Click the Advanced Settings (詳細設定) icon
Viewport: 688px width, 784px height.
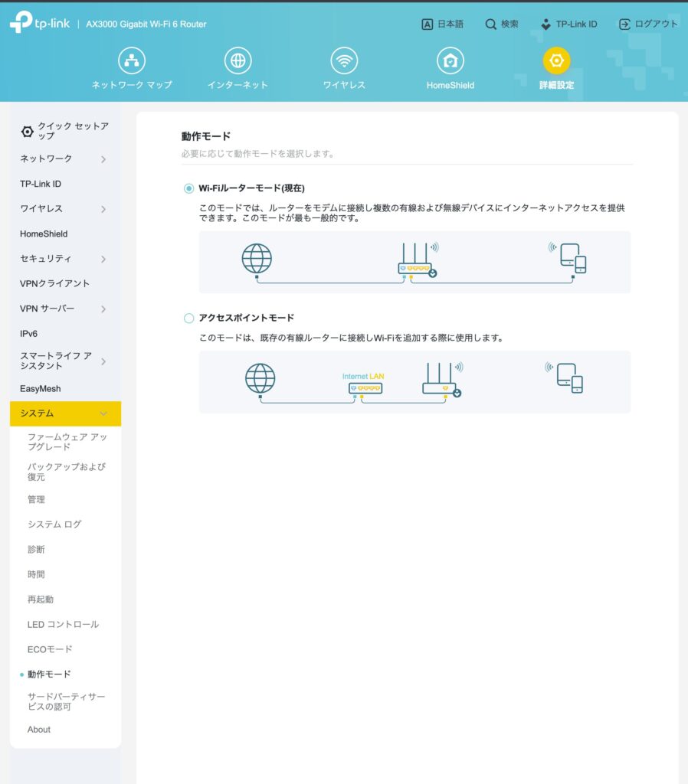click(556, 61)
